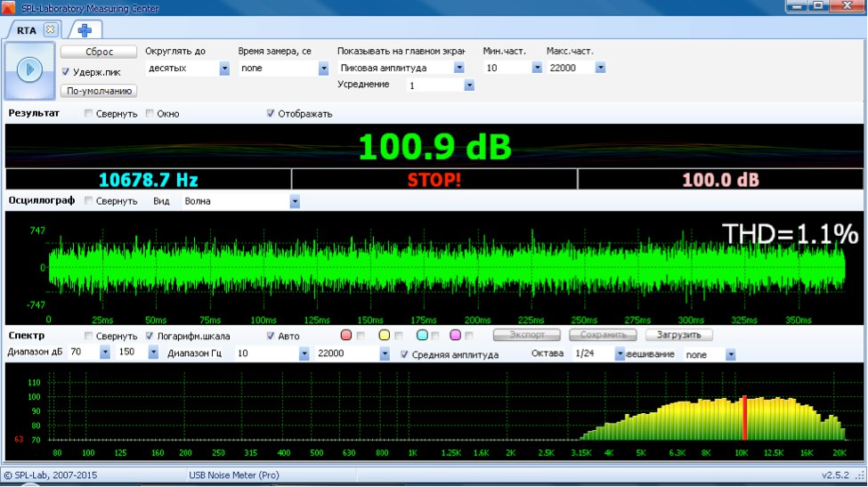Select the cyan trace color marker

[422, 336]
